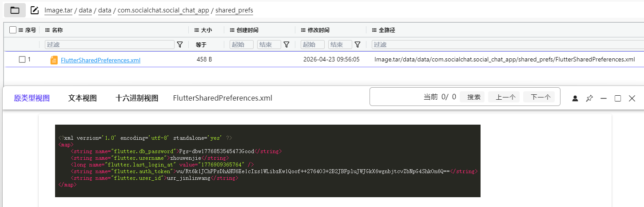This screenshot has height=207, width=644.
Task: Open the 等于 size comparison dropdown
Action: coord(201,45)
